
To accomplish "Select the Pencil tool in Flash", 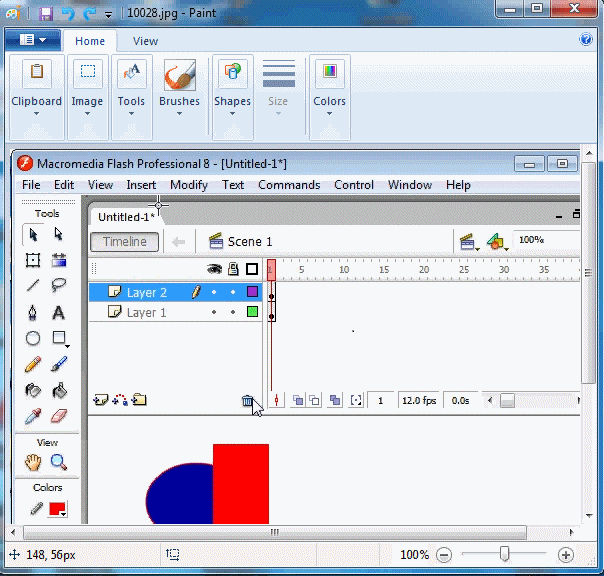I will 33,365.
